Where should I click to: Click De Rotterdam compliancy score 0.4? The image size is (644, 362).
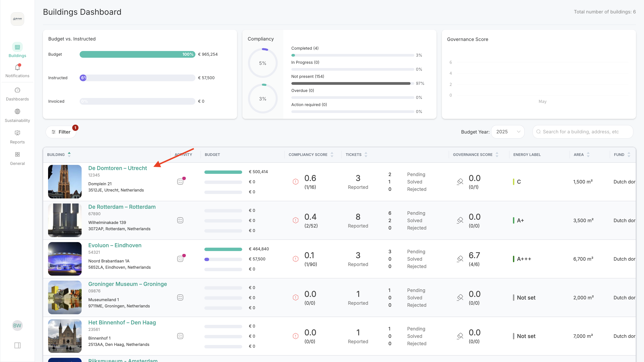tap(310, 217)
